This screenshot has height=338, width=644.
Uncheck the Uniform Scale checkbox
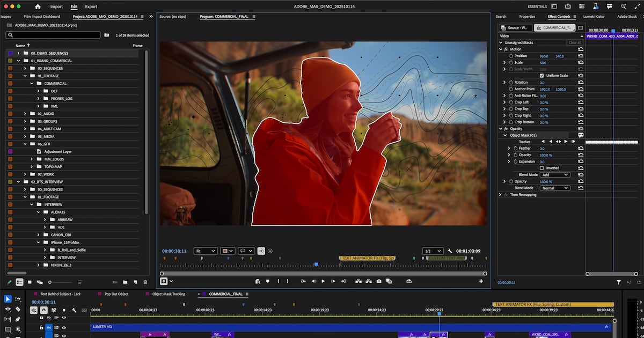[541, 76]
